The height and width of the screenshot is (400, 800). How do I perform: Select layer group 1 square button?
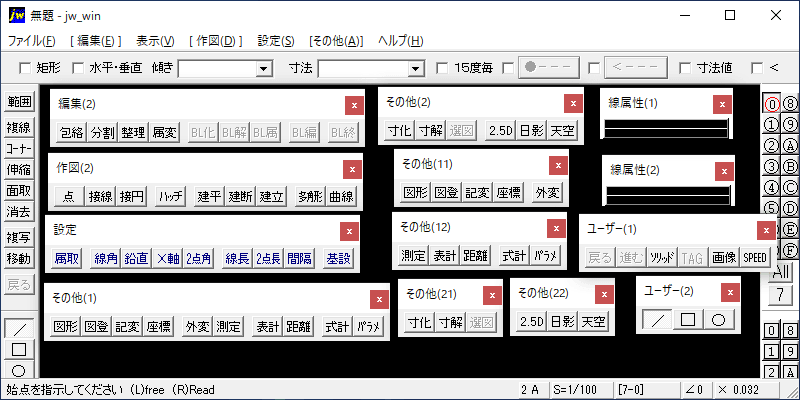[x=772, y=352]
